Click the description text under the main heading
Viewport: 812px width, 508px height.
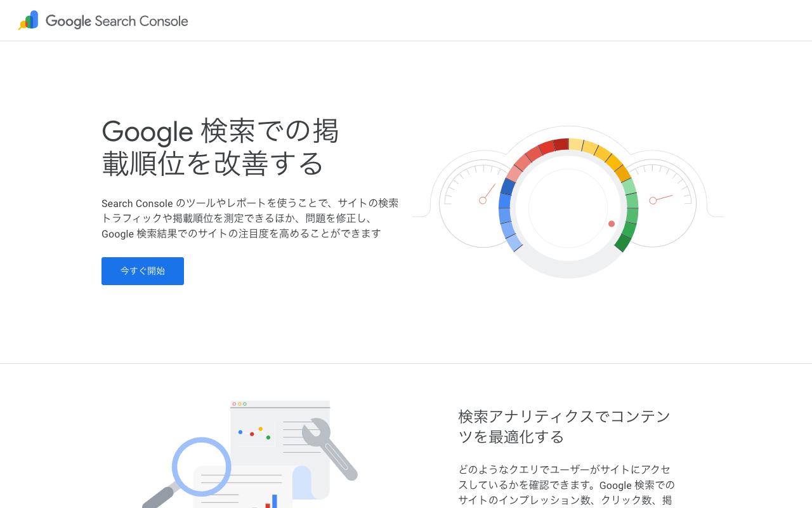pyautogui.click(x=250, y=218)
